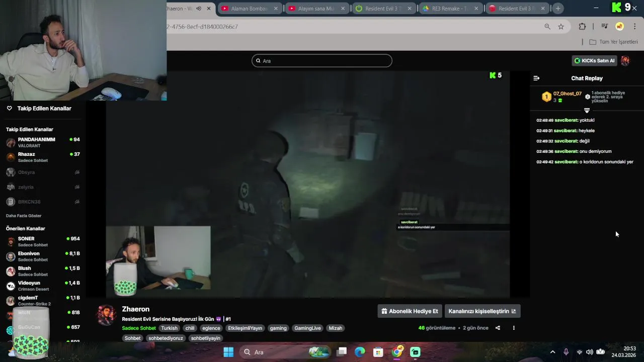The image size is (644, 362).
Task: Click the share icon below the video
Action: pos(498,328)
